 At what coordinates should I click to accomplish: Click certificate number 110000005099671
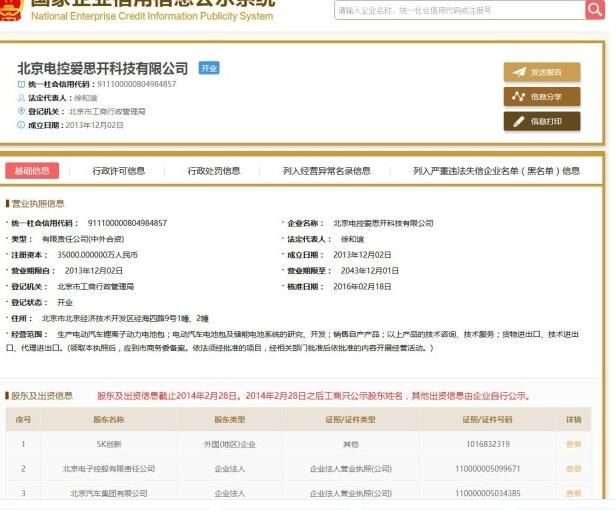click(488, 468)
